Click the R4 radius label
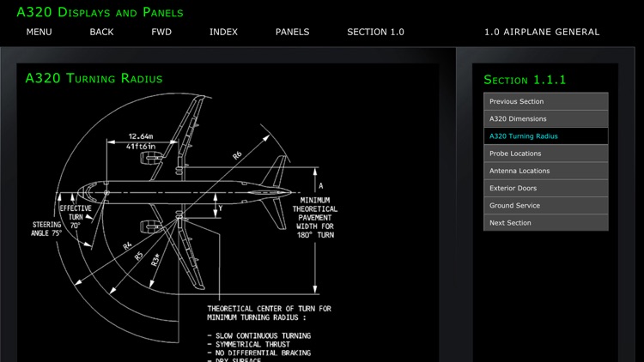The height and width of the screenshot is (362, 644). (x=127, y=246)
